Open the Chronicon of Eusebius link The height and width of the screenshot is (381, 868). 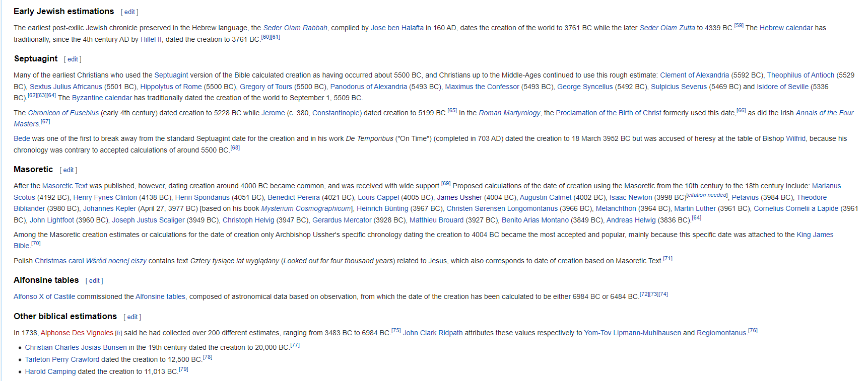(63, 113)
